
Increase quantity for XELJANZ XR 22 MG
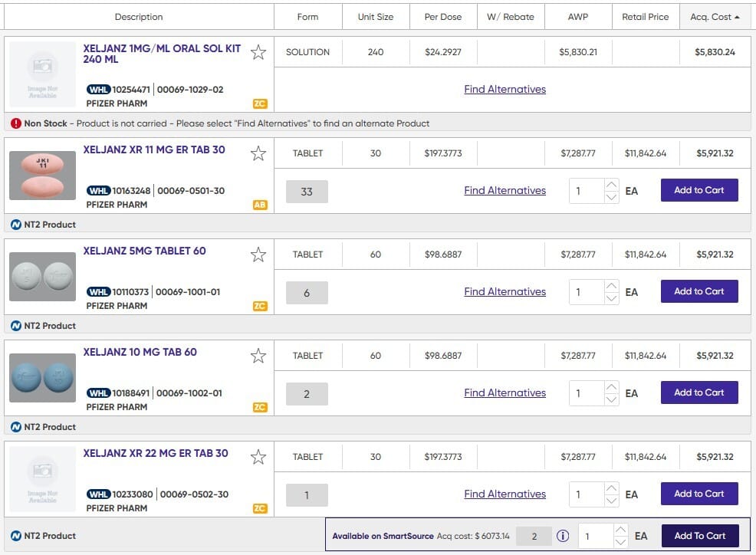click(x=611, y=488)
